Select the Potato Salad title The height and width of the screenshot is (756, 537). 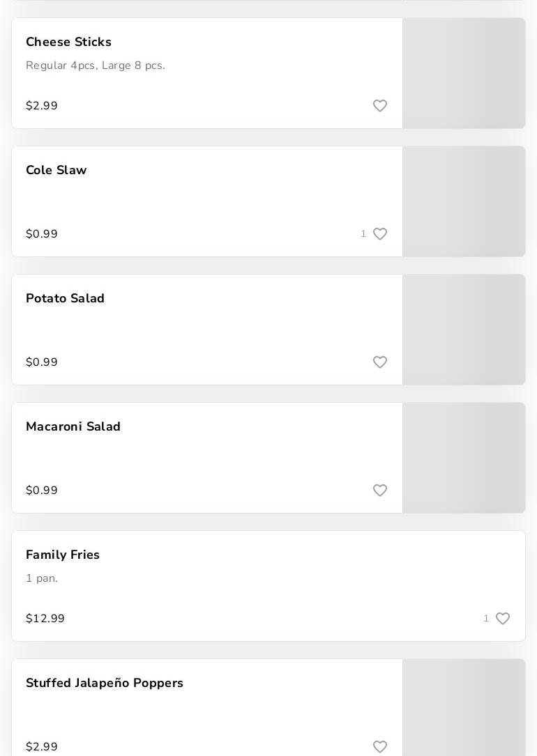click(65, 299)
